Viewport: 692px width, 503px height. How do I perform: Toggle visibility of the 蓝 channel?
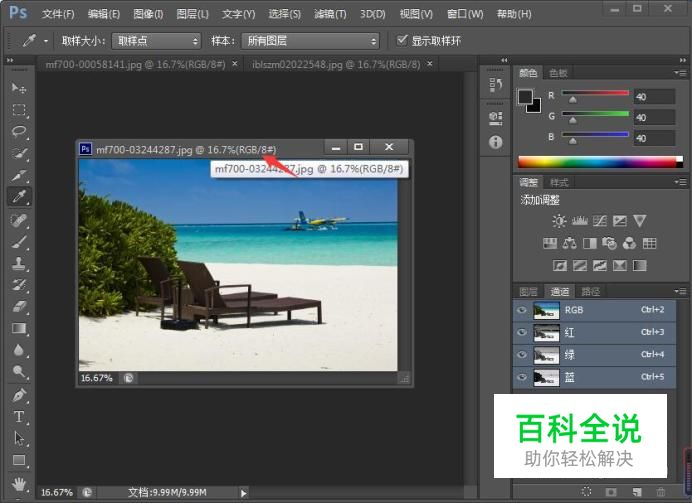point(521,377)
